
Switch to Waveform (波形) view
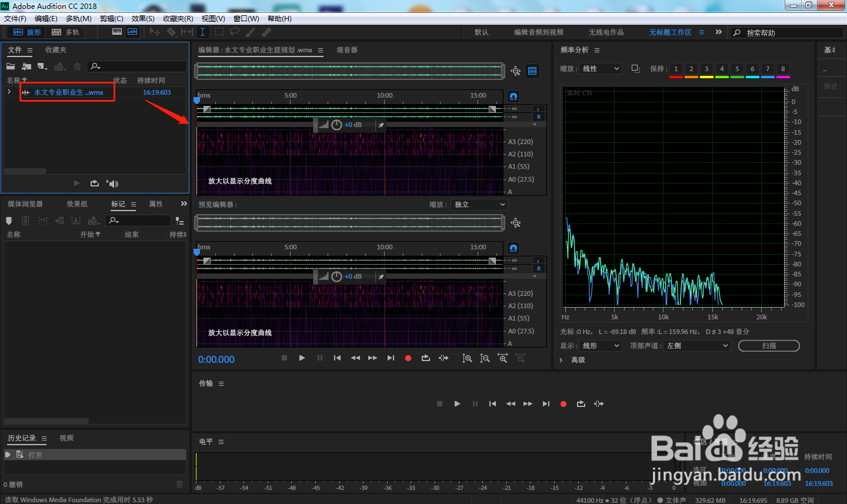[x=27, y=32]
